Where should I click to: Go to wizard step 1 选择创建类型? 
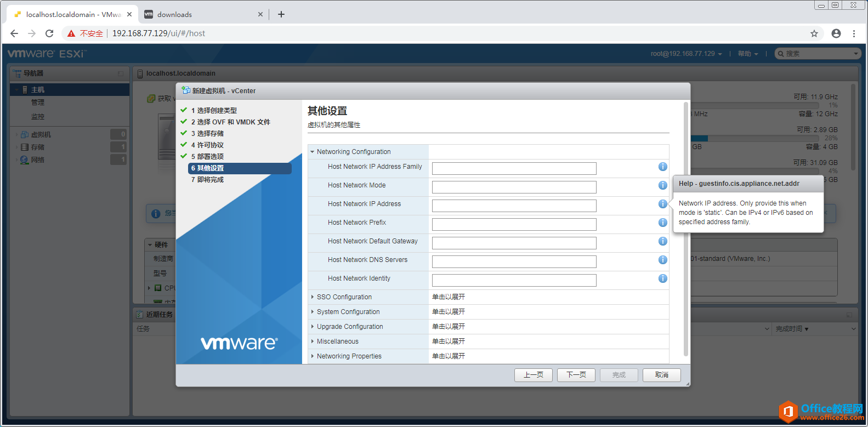[214, 110]
